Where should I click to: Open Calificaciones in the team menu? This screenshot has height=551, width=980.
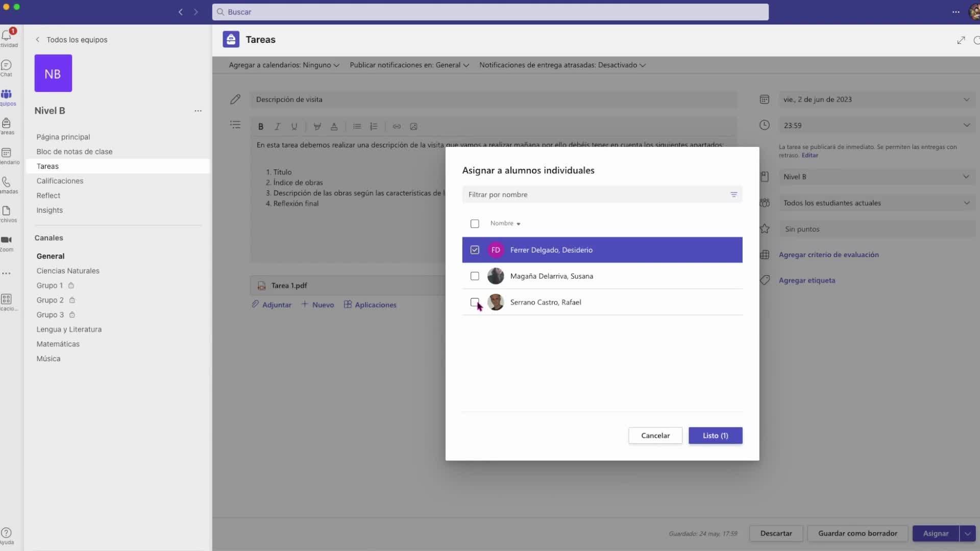pyautogui.click(x=60, y=181)
